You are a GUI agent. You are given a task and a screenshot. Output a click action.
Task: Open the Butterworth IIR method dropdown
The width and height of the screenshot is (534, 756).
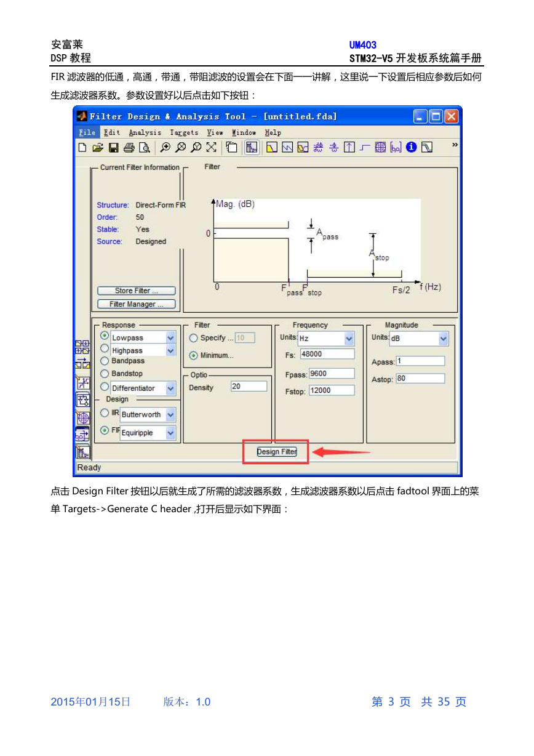(171, 414)
